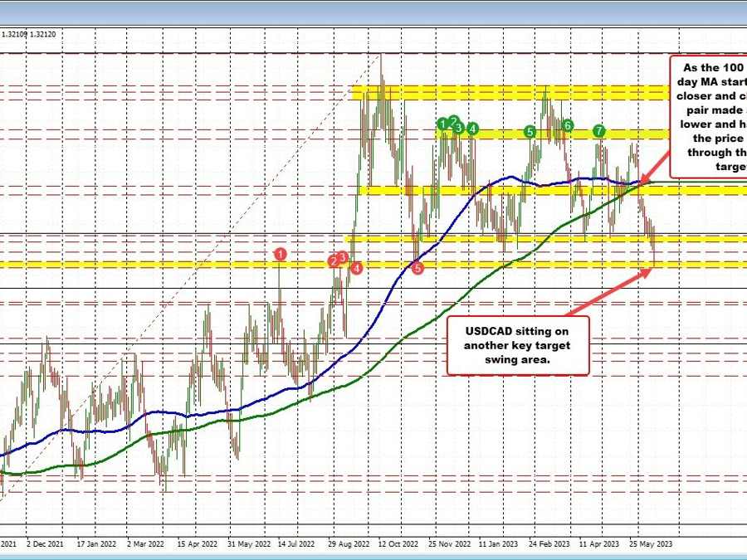Select the green number 5 chart marker
Image resolution: width=747 pixels, height=560 pixels.
click(530, 132)
